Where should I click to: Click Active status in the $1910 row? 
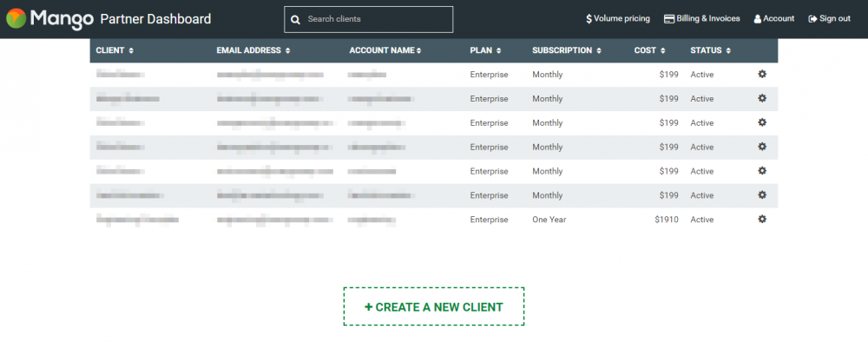[x=702, y=220]
